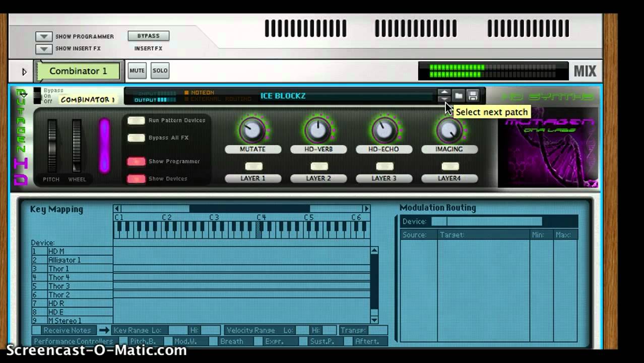The width and height of the screenshot is (644, 363).
Task: Enable Breath performance controller checkbox
Action: [213, 341]
